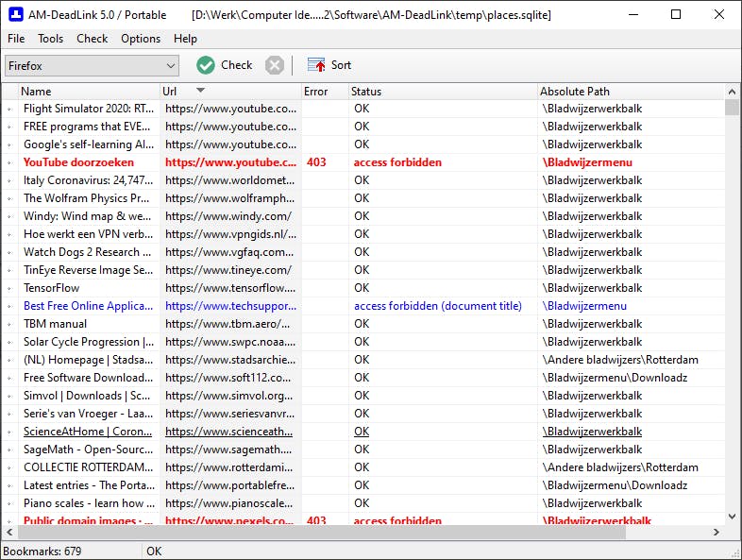Click the https://www.windy.com/ url cell
This screenshot has height=560, width=742.
pos(228,216)
